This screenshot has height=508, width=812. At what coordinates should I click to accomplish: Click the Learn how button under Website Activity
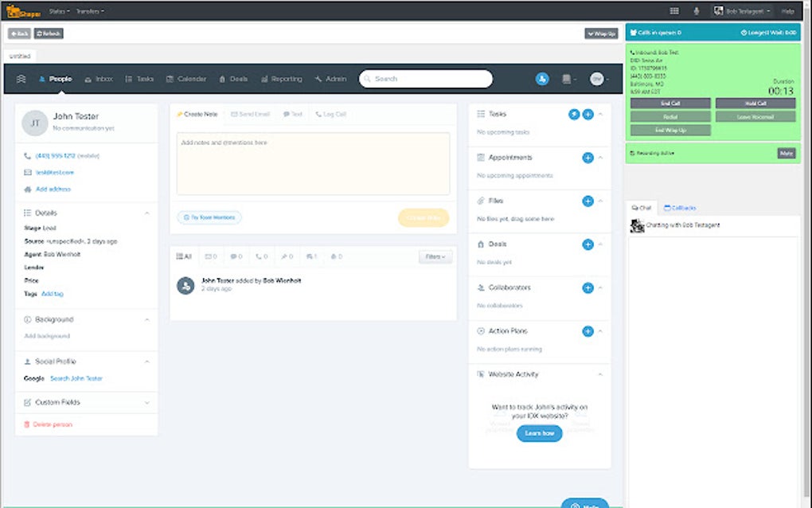tap(539, 433)
